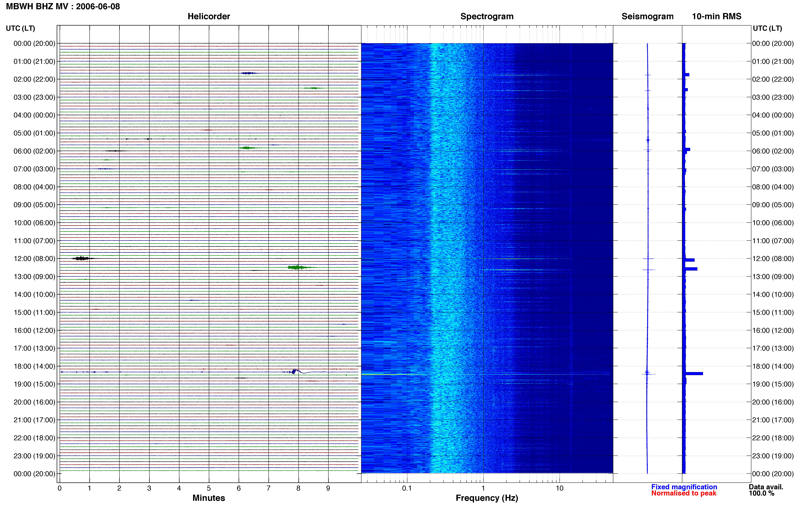Click left time label '18:00 (14:00)'

click(x=34, y=366)
